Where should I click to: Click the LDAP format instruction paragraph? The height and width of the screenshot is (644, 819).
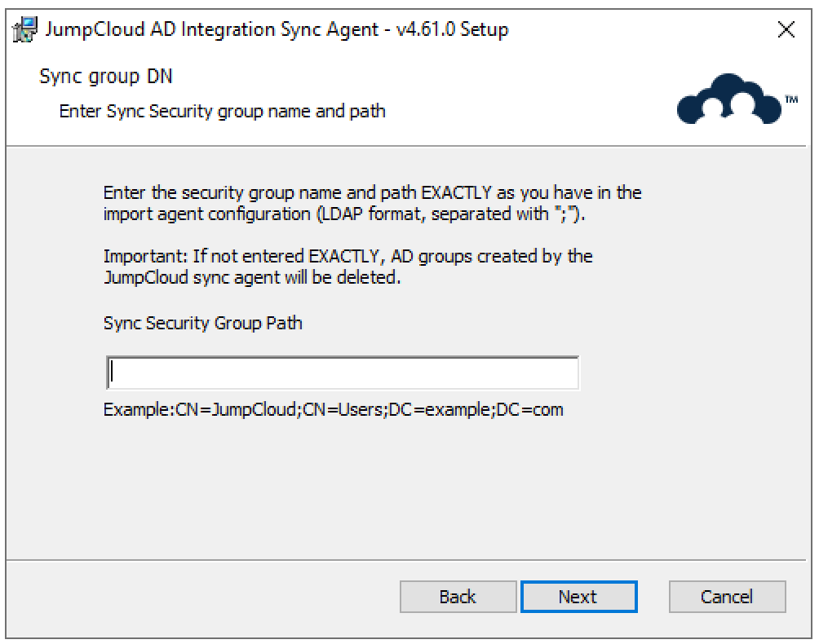coord(372,194)
